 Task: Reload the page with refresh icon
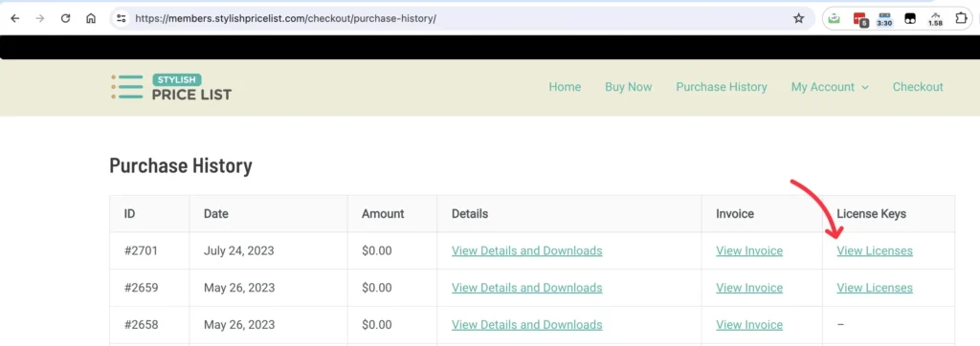(x=66, y=19)
